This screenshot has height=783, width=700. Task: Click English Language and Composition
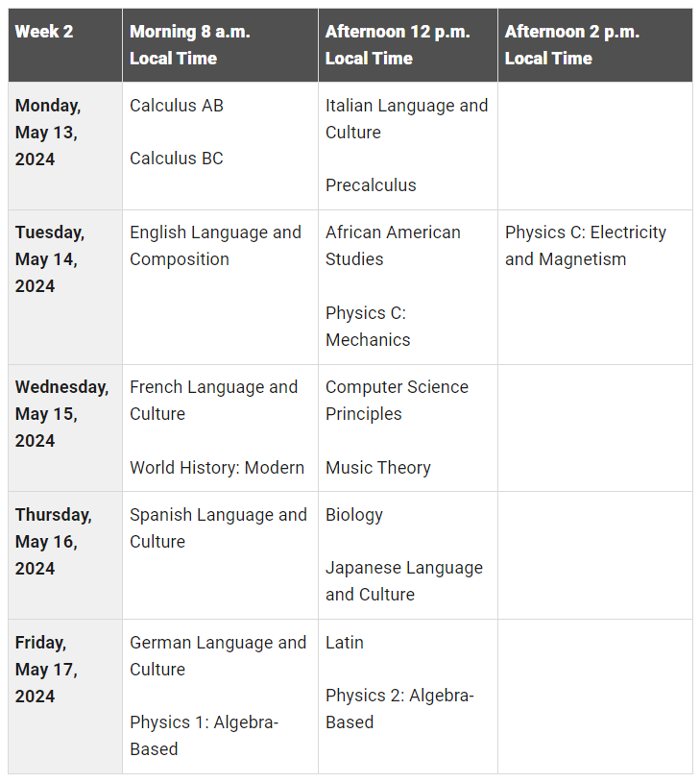[x=215, y=246]
